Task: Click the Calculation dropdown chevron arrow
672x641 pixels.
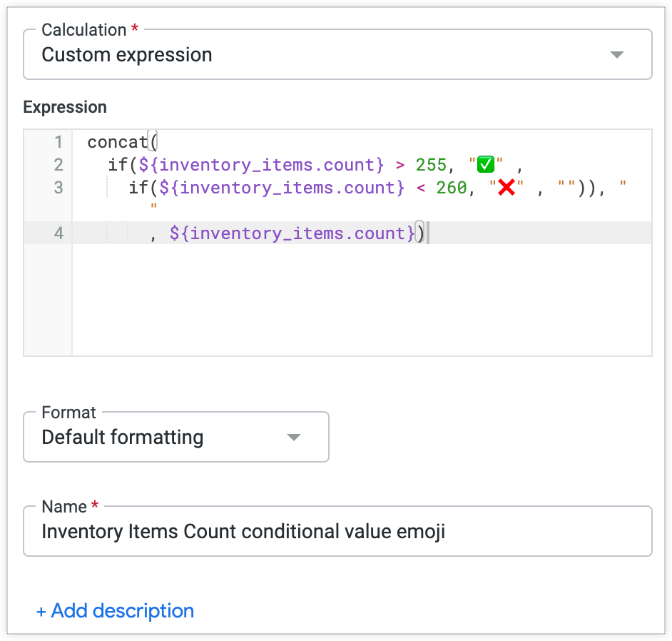Action: pyautogui.click(x=616, y=54)
